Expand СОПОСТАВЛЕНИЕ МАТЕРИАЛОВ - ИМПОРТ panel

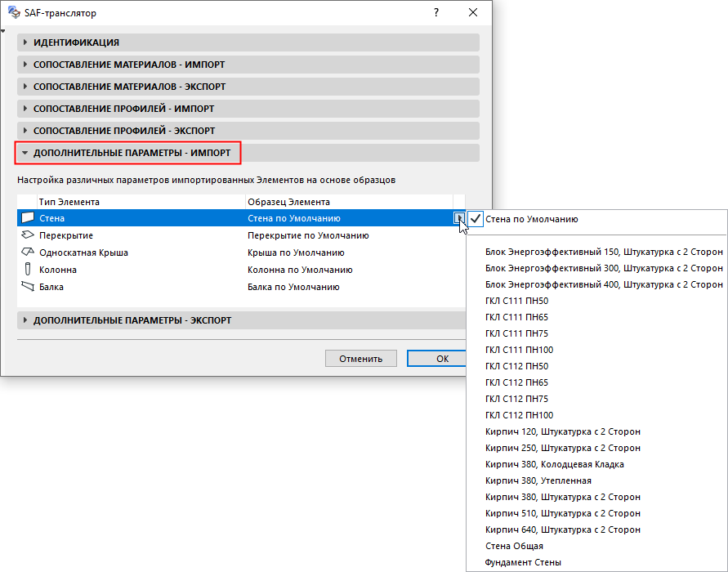[x=248, y=65]
